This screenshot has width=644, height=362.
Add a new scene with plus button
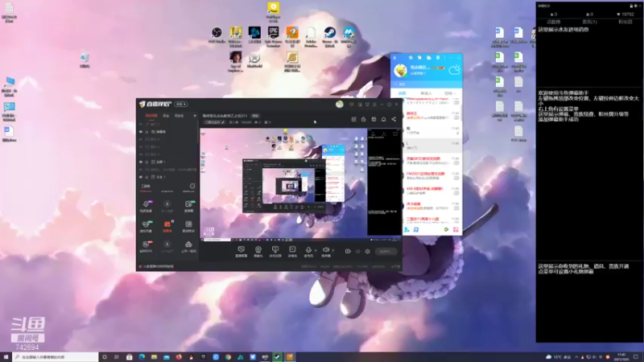(x=195, y=116)
